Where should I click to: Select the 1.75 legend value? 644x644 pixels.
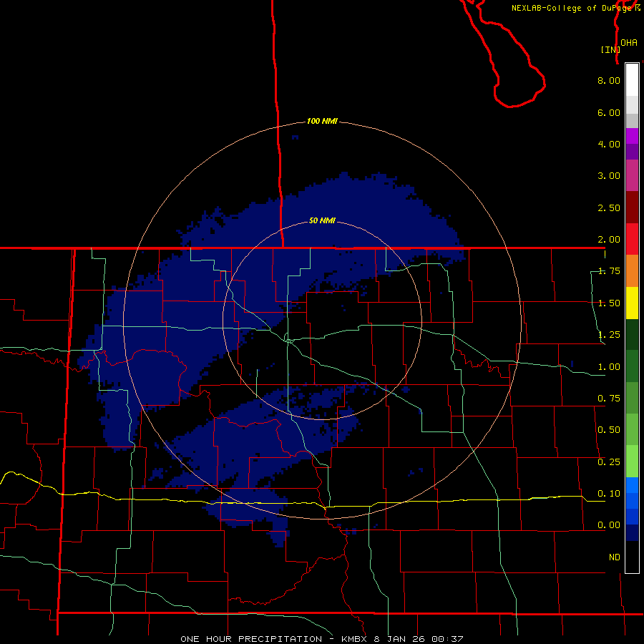(609, 271)
